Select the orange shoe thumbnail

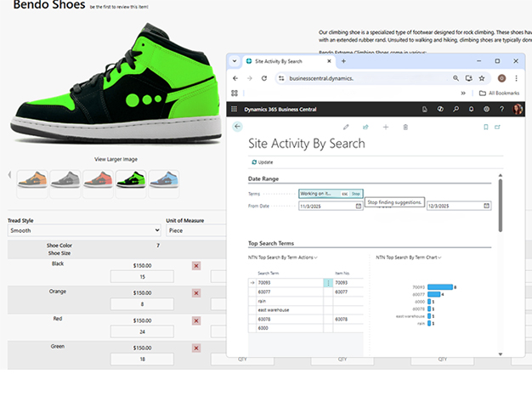pyautogui.click(x=32, y=179)
